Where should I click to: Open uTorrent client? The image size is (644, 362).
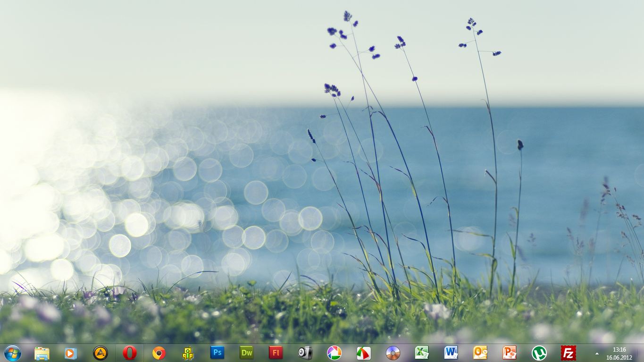coord(539,353)
